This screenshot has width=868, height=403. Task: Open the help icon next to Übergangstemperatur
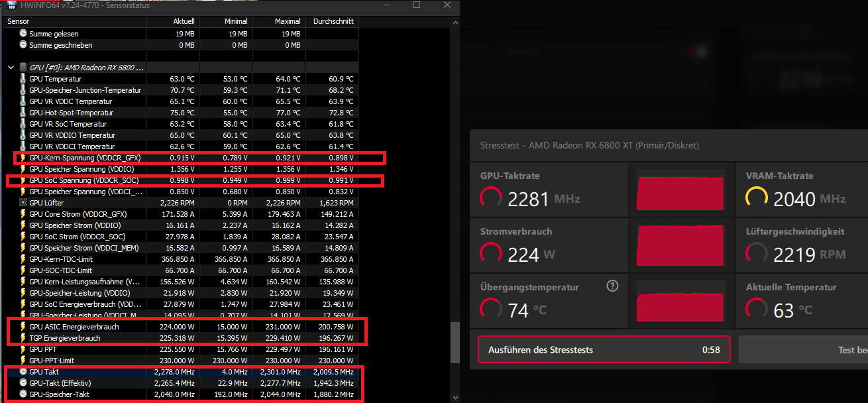[x=612, y=286]
